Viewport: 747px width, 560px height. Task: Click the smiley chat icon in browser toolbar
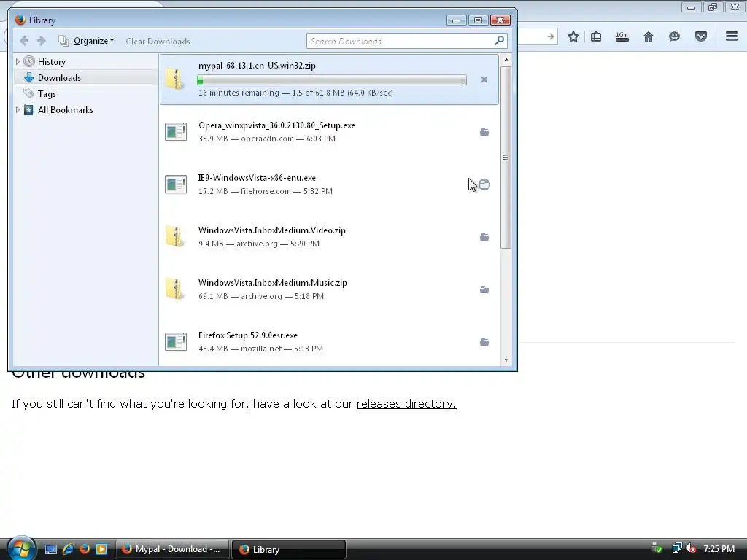pos(674,36)
